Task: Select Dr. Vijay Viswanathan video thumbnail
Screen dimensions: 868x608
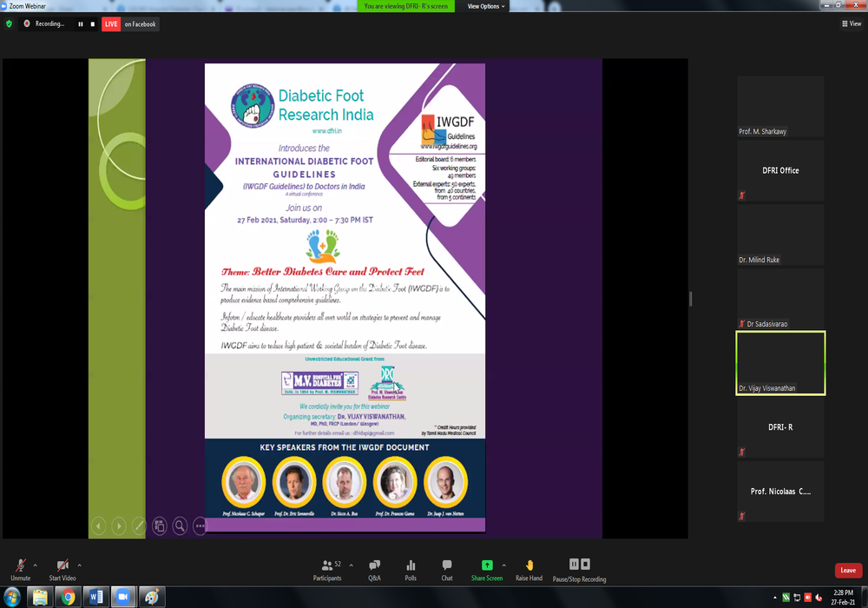Action: (780, 363)
